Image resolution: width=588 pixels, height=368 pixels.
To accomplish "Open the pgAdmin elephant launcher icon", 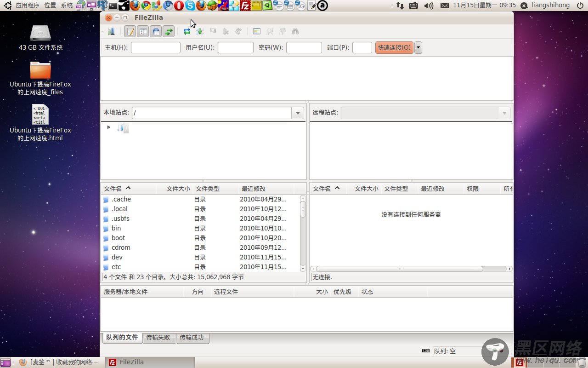I will [x=102, y=6].
